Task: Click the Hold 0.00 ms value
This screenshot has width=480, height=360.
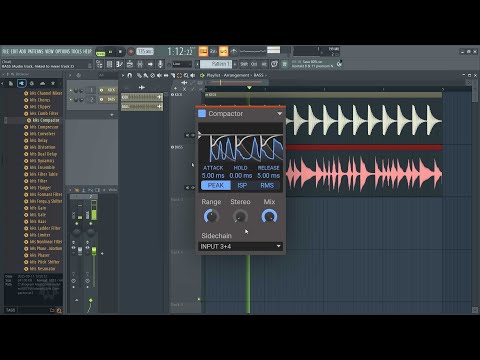Action: click(x=241, y=175)
